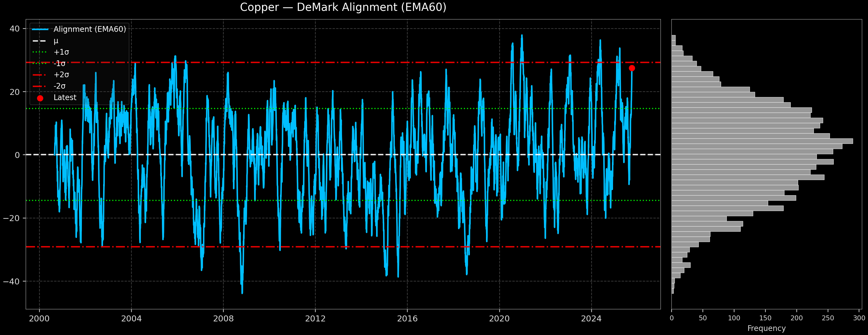
Task: Click the 2024 x-axis tick label
Action: pos(591,319)
